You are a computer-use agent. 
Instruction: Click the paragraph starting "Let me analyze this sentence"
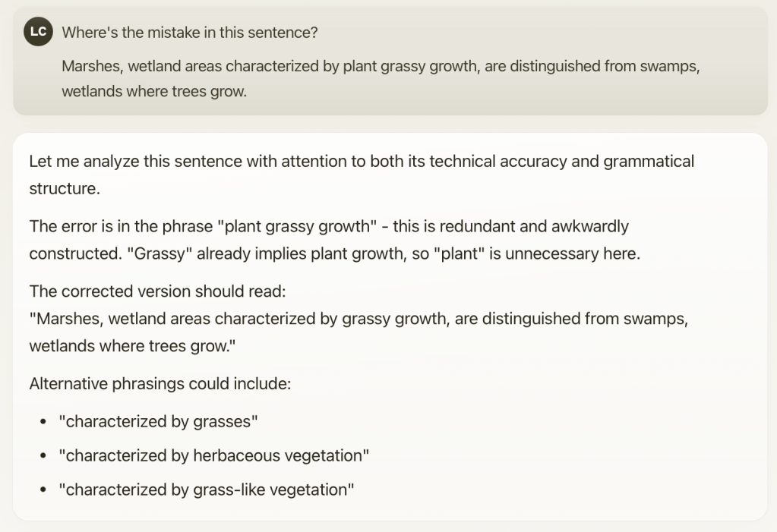[x=361, y=162]
